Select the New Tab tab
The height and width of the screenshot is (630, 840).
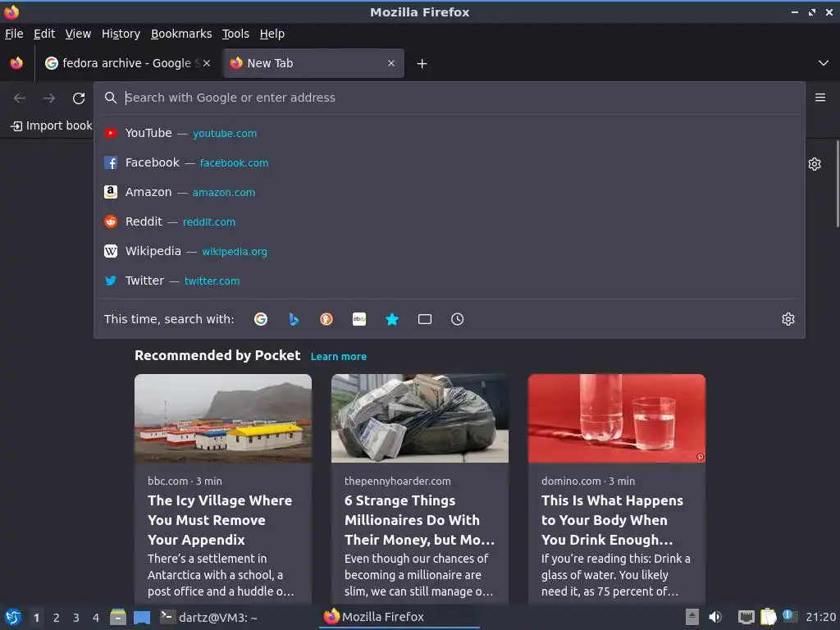[313, 63]
